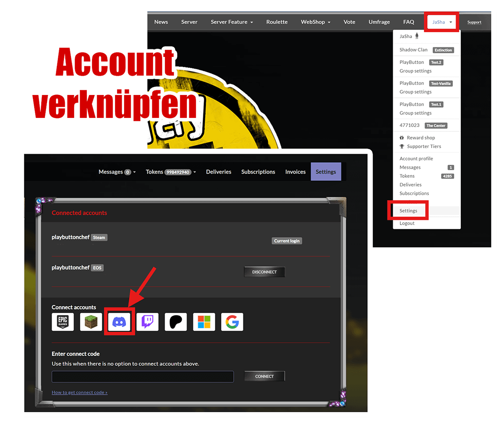
Task: Click the JaSha name at top of dropdown
Action: pyautogui.click(x=406, y=36)
